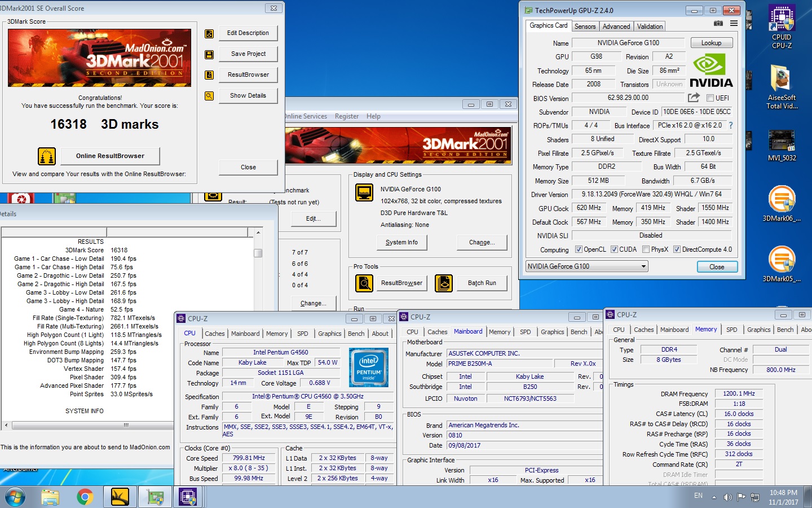Show hidden system tray icons arrow

(x=714, y=497)
